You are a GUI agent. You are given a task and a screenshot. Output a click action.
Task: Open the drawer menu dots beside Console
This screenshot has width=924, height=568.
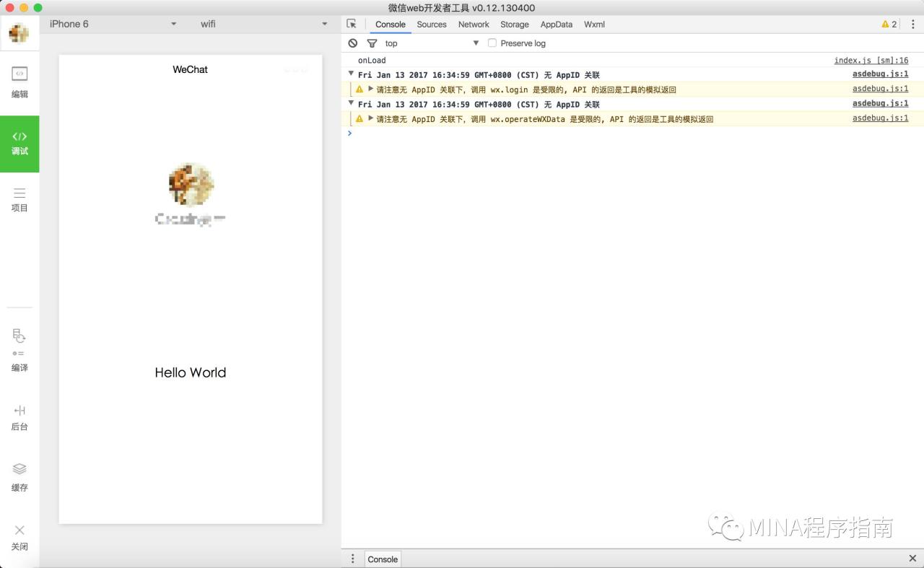[x=352, y=559]
